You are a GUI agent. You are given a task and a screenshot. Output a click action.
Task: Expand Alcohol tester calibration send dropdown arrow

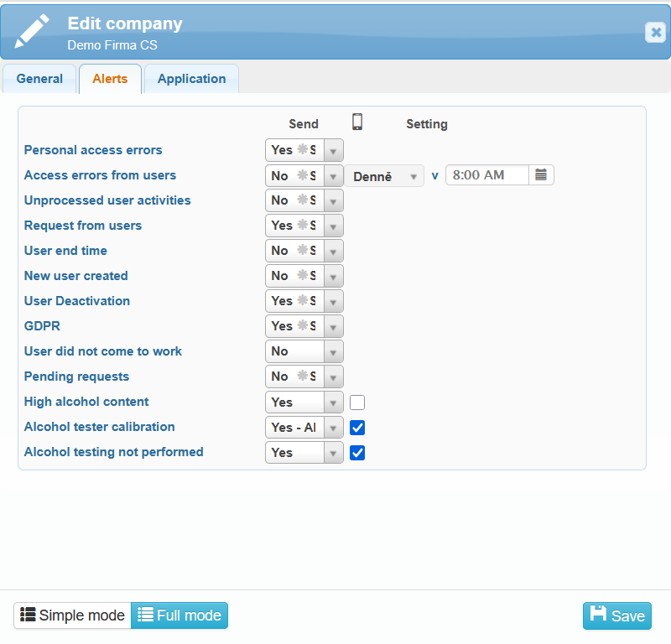point(333,428)
